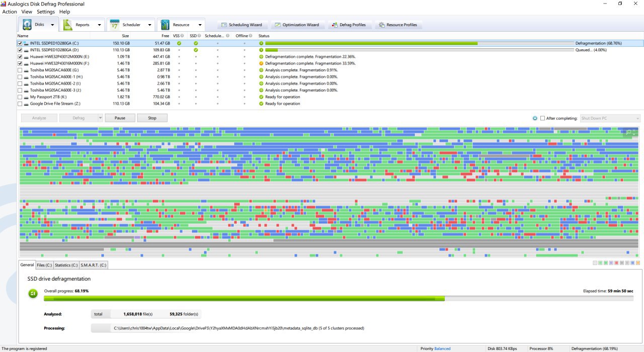Click the Auslogics app icon in title bar
Viewport: 644px width, 352px height.
[4, 4]
